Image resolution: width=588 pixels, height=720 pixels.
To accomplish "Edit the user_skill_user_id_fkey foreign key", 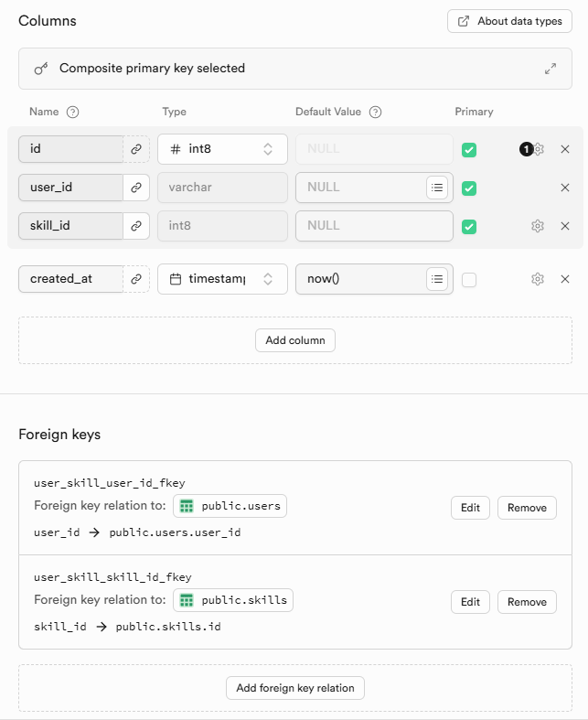I will tap(470, 508).
